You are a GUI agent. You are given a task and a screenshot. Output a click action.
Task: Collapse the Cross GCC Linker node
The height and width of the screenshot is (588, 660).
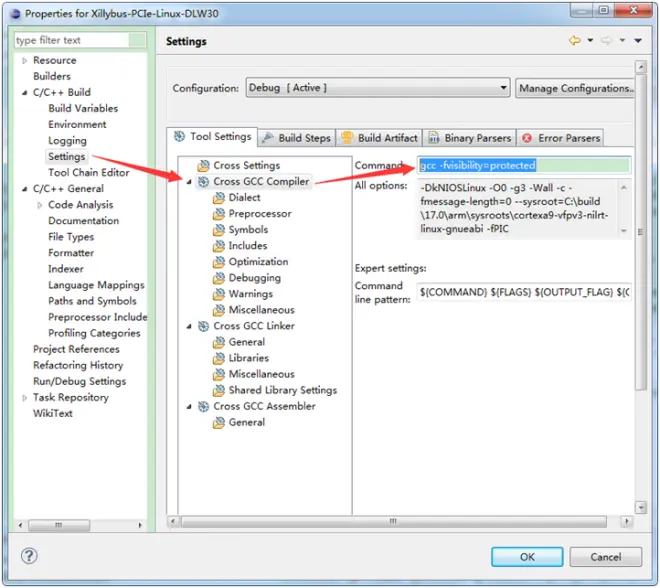coord(189,326)
